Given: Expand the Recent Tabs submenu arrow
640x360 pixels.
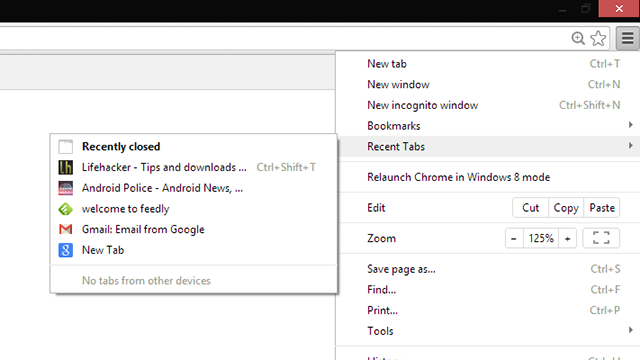Looking at the screenshot, I should [x=631, y=146].
